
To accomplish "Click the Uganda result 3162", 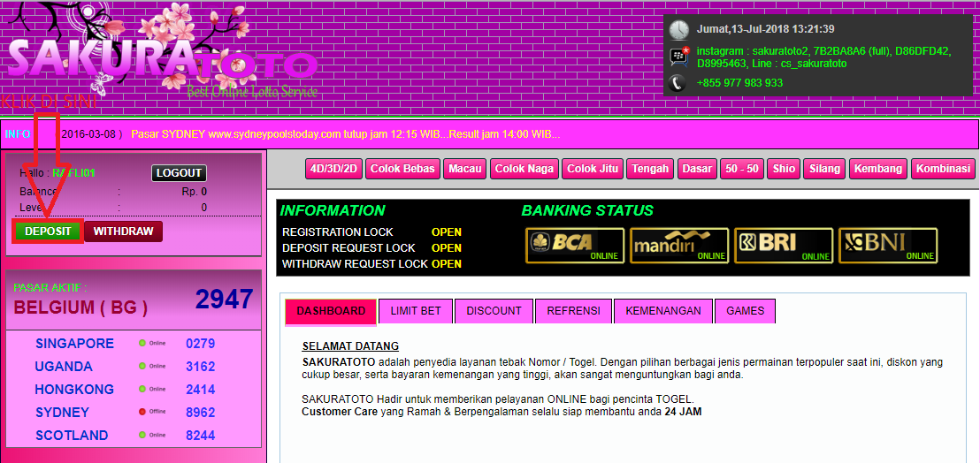I will tap(201, 367).
